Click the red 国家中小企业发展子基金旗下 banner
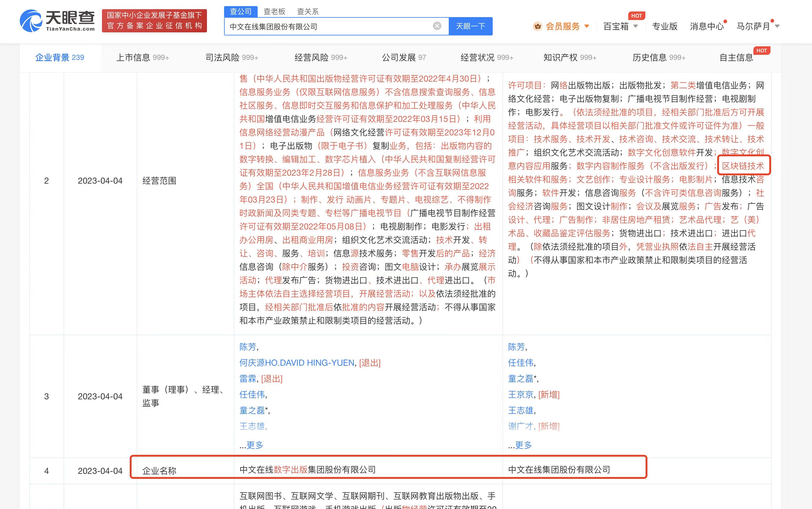This screenshot has width=812, height=509. (x=154, y=21)
